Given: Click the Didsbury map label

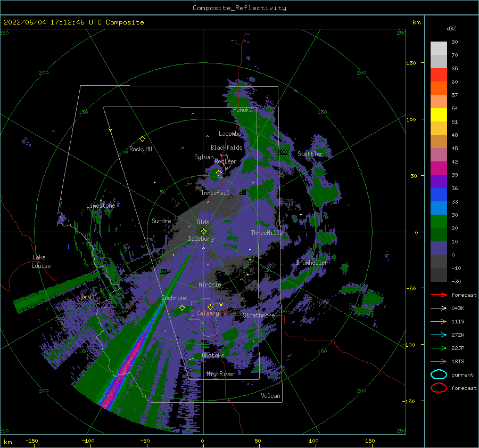Looking at the screenshot, I should click(x=201, y=239).
